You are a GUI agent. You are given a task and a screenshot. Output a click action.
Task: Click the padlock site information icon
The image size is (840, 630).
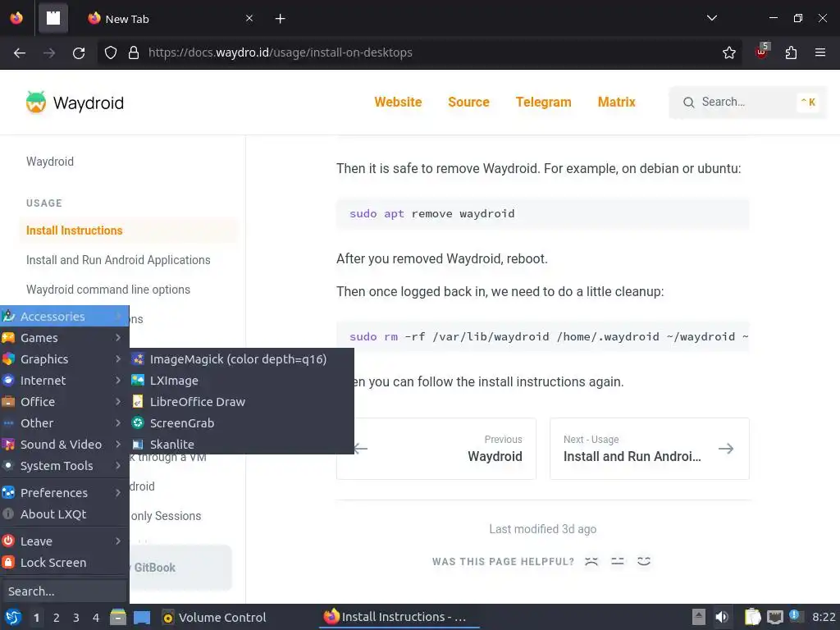(x=134, y=52)
